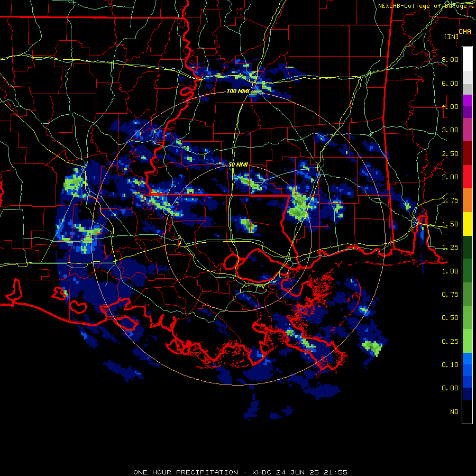Click the 0.75 legend value
The height and width of the screenshot is (476, 476).
(450, 295)
